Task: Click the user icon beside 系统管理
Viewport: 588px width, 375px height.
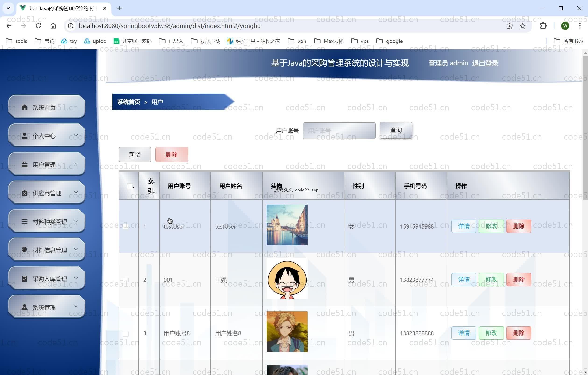Action: (x=25, y=307)
